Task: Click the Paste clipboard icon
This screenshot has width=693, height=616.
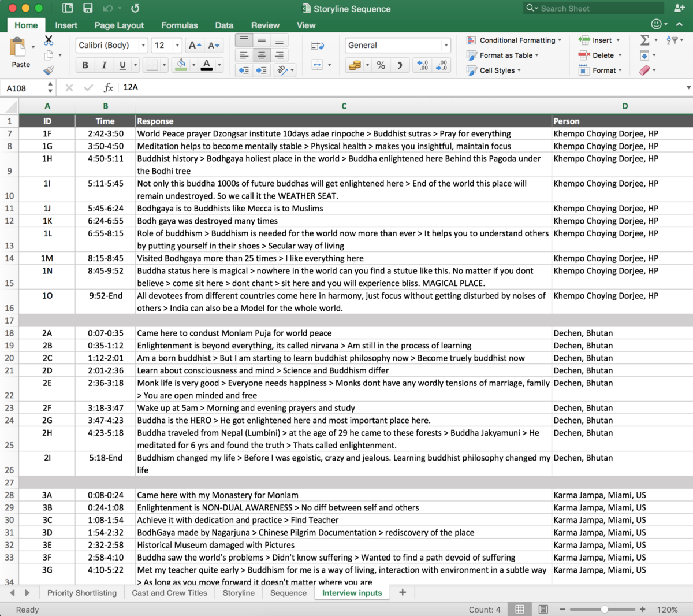Action: tap(18, 47)
